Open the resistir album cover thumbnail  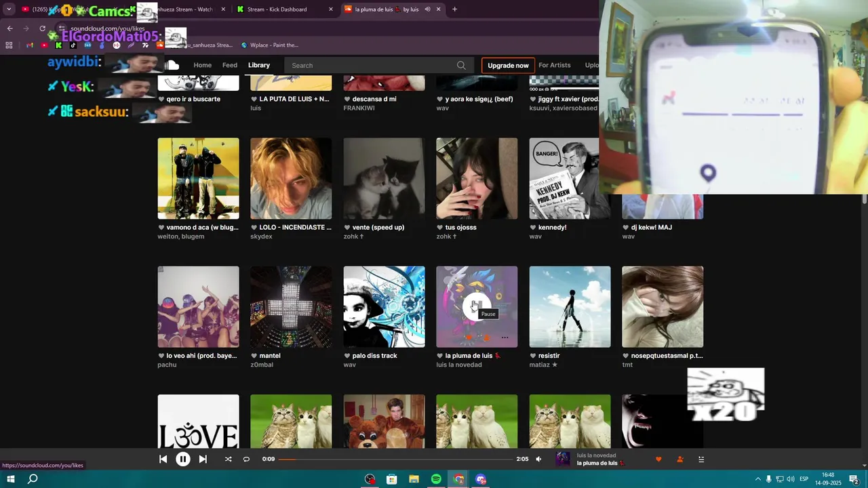pos(570,306)
